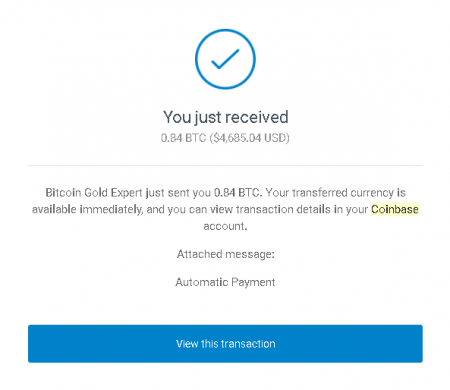Click the word view before transaction details
Image resolution: width=450 pixels, height=390 pixels.
coord(221,209)
